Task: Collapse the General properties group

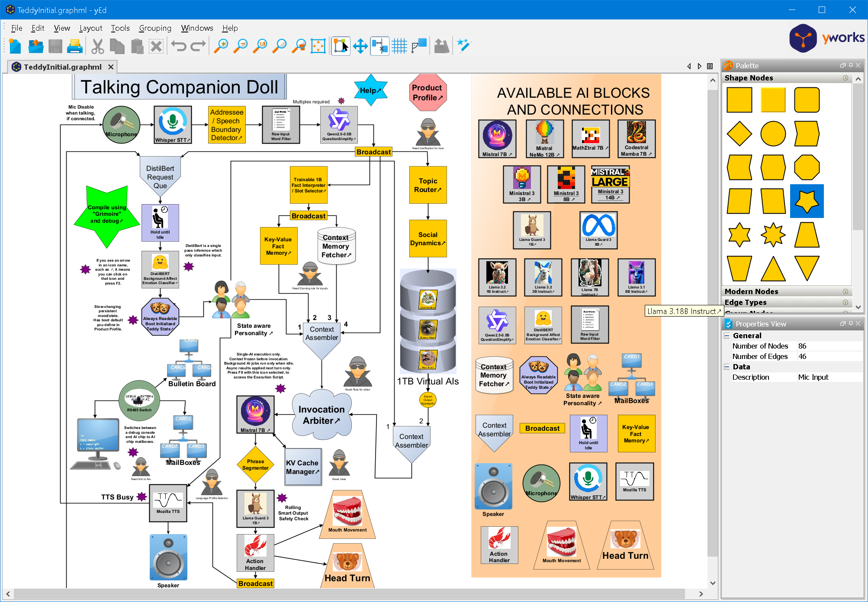Action: click(x=727, y=336)
